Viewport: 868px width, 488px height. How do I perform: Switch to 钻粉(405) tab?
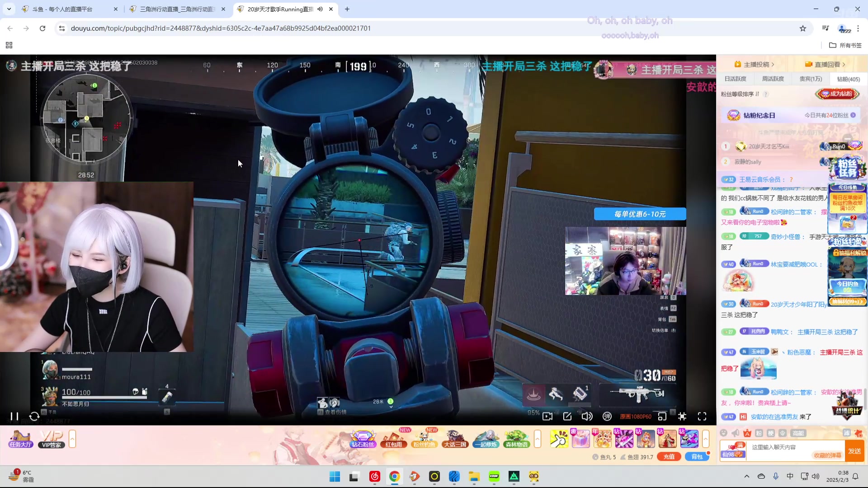coord(849,79)
